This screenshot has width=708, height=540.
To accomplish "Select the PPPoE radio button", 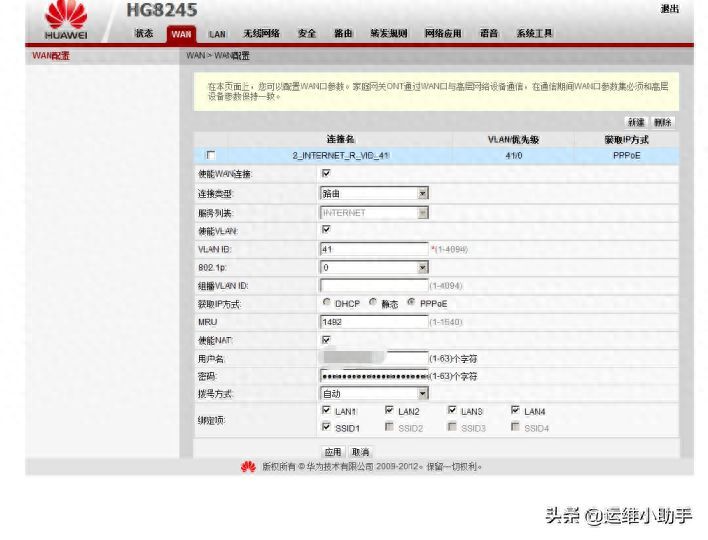I will click(x=410, y=302).
